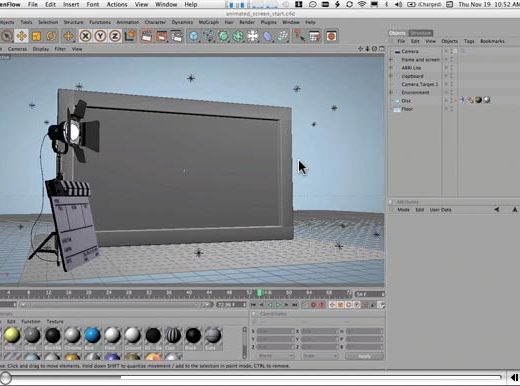The image size is (520, 386).
Task: Open viewport Display menu
Action: pos(41,49)
